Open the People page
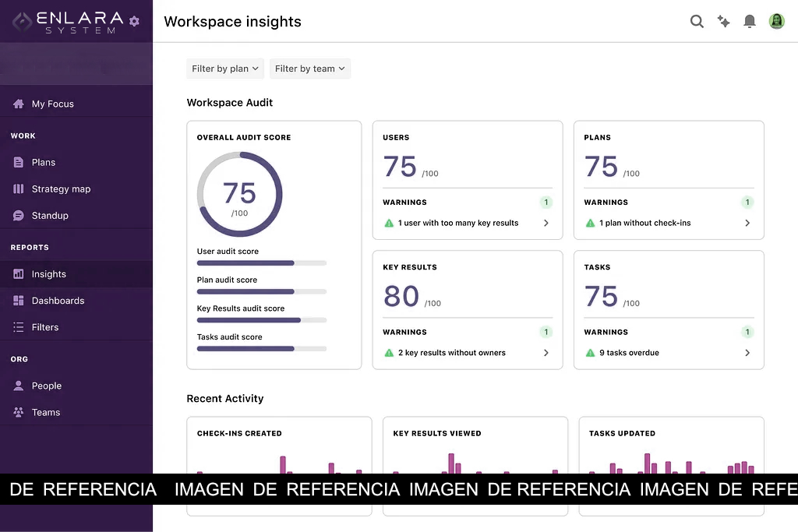The width and height of the screenshot is (798, 532). (46, 386)
